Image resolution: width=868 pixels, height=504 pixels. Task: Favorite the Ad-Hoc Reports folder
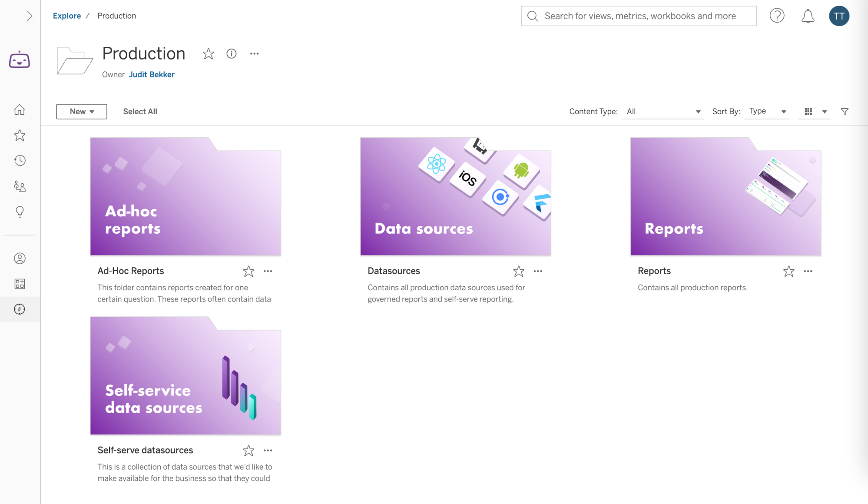click(248, 271)
